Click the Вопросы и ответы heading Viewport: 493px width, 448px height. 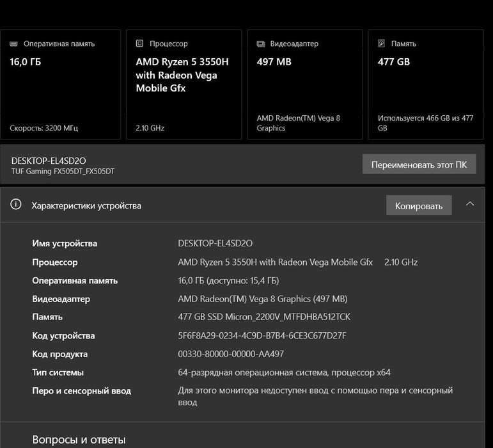click(79, 440)
